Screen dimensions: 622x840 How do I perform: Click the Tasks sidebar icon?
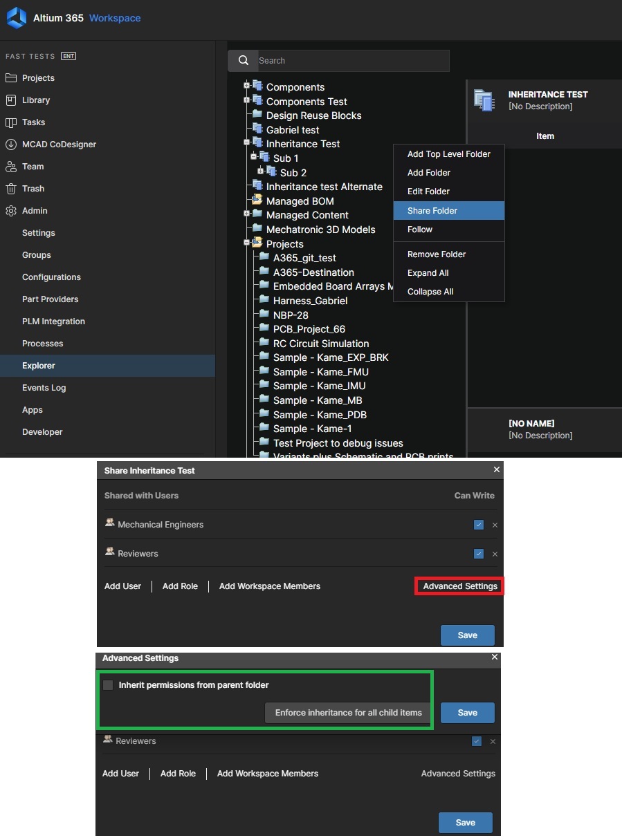point(11,122)
